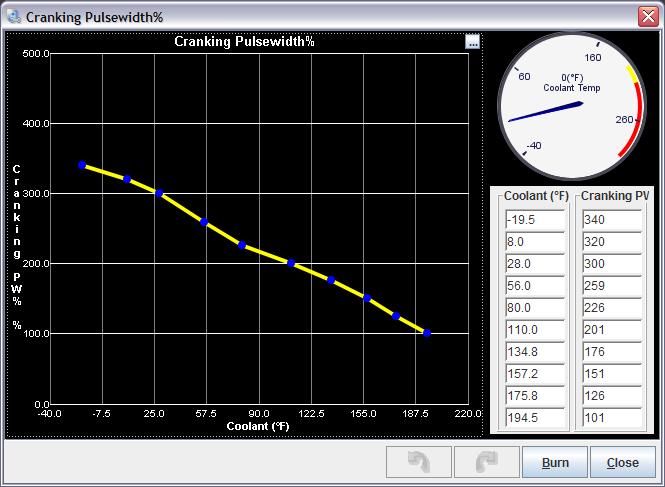This screenshot has height=487, width=665.
Task: Select the 259 cranking PW field
Action: point(612,286)
